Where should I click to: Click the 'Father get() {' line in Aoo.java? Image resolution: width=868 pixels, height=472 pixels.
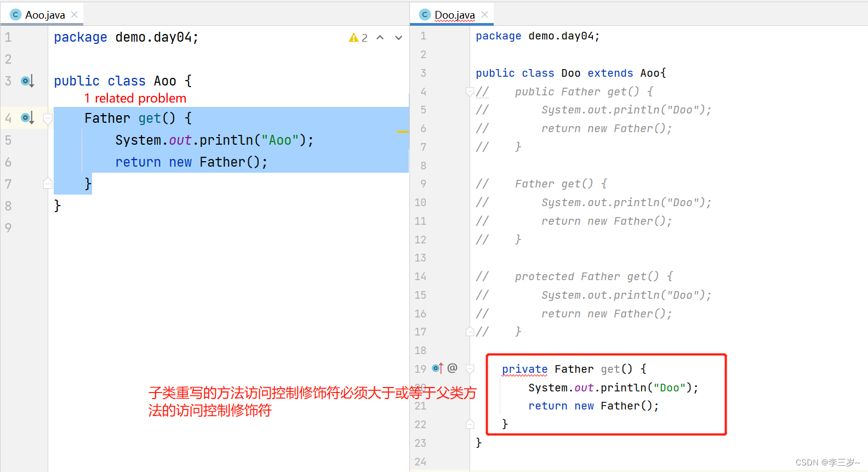(x=138, y=118)
